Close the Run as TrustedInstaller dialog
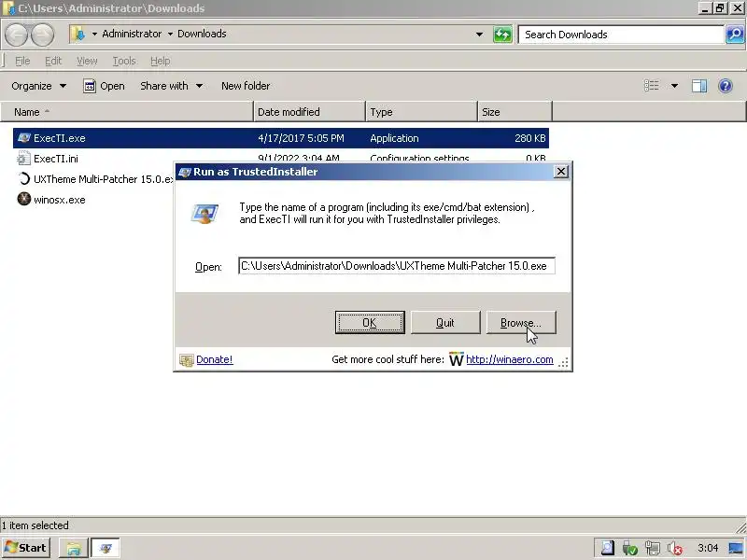Screen dimensions: 747x560 coord(561,172)
